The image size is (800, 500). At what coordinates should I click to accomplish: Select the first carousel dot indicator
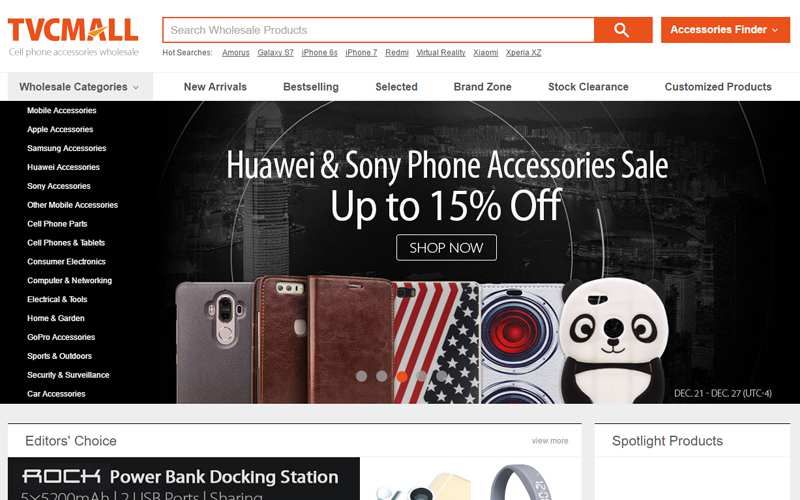pos(361,377)
